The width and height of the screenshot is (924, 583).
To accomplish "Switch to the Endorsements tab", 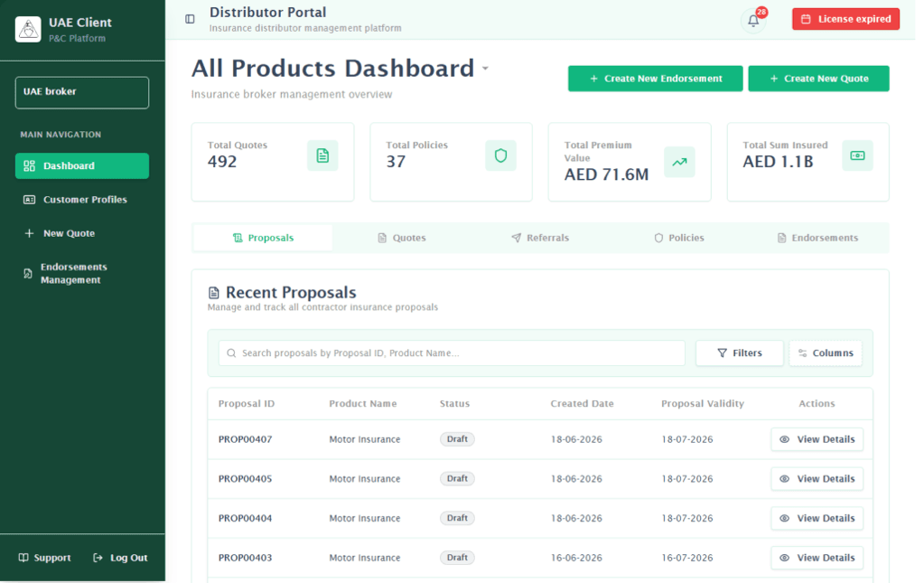I will [817, 238].
